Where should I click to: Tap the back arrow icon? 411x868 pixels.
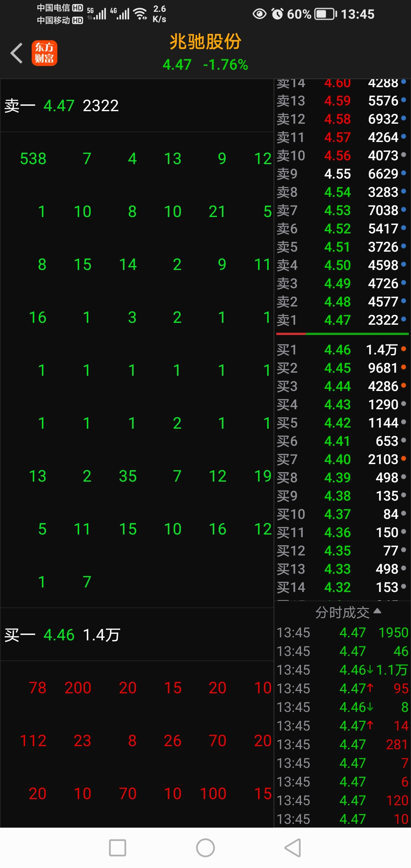pyautogui.click(x=17, y=53)
